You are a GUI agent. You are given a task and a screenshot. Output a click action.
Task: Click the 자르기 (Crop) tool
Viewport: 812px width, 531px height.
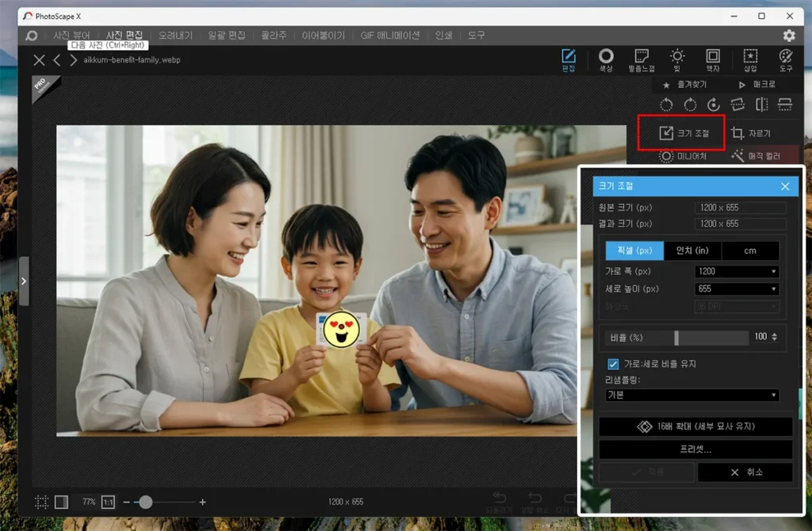[x=752, y=133]
